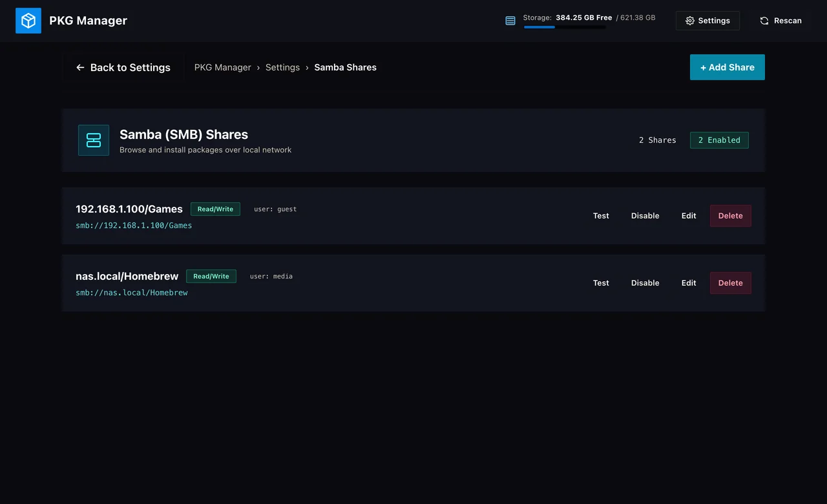
Task: Click the smb://nas.local/Homebrew path
Action: [x=132, y=293]
